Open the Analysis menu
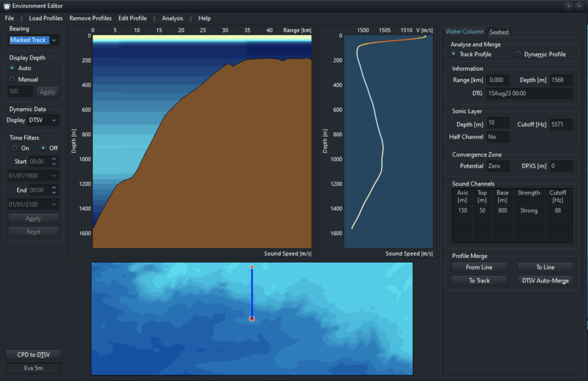This screenshot has width=588, height=381. [x=172, y=18]
